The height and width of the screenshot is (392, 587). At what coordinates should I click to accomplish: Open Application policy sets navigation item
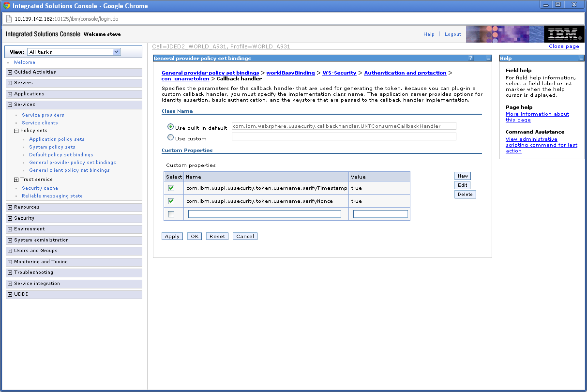point(57,139)
